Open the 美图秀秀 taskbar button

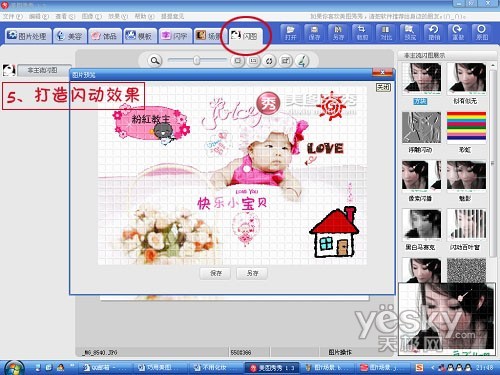coord(273,368)
